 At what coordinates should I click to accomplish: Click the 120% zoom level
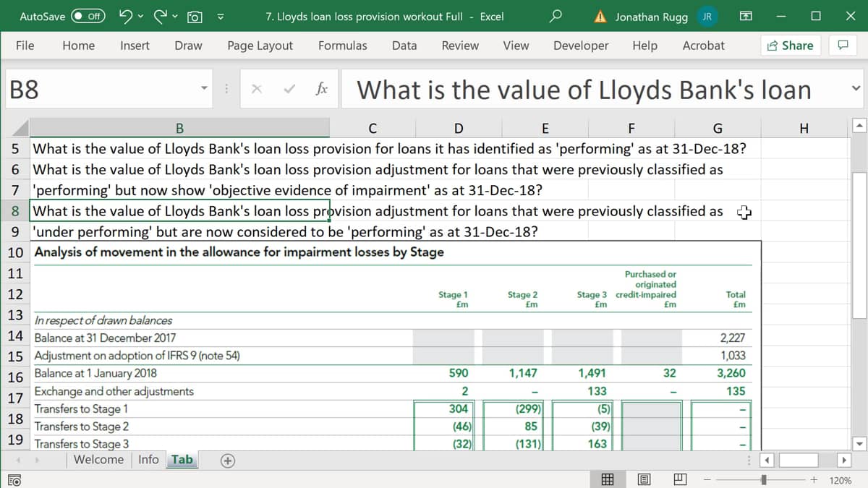click(x=840, y=480)
